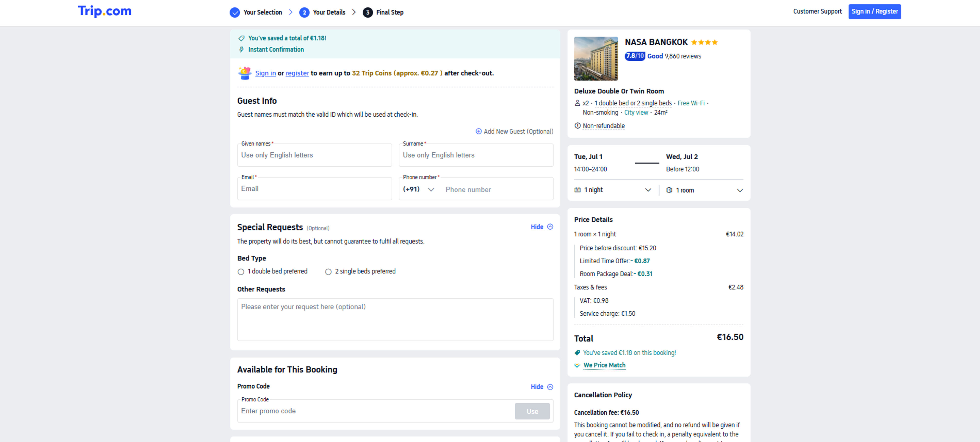Click the guest occupancy person icon

tap(577, 103)
